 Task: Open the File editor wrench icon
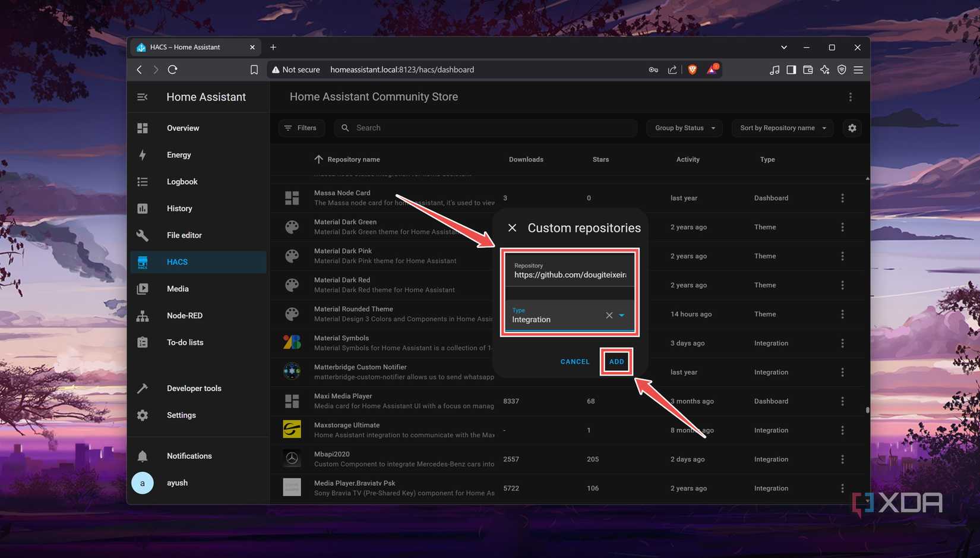143,235
